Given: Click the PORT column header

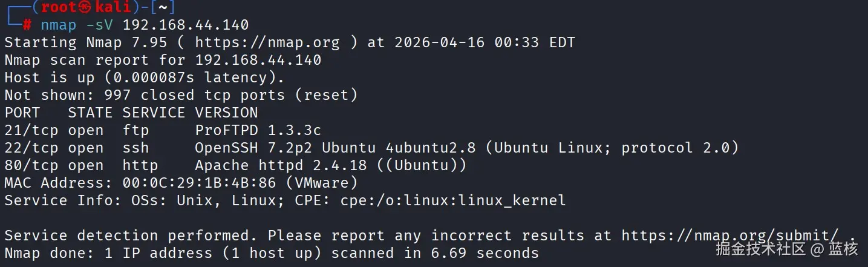Looking at the screenshot, I should pyautogui.click(x=22, y=113).
